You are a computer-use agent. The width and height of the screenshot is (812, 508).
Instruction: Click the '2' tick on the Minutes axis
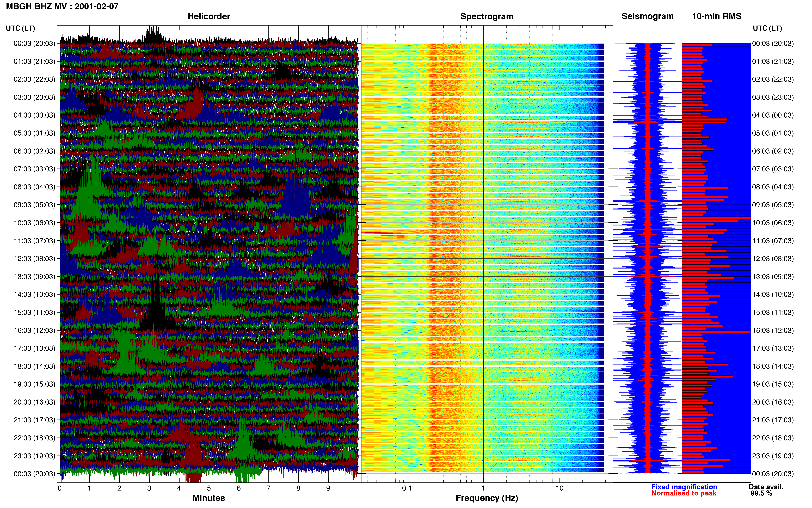(119, 488)
